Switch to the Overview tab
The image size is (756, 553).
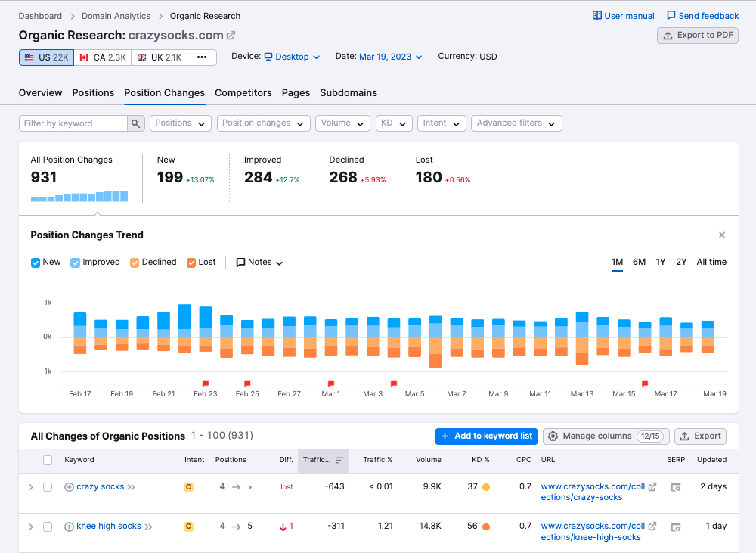[41, 93]
